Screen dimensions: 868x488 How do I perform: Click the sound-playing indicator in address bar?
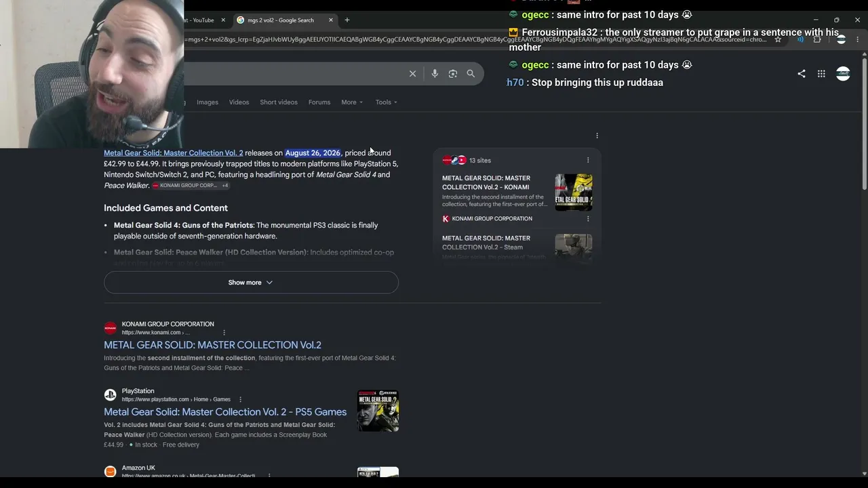(x=800, y=39)
